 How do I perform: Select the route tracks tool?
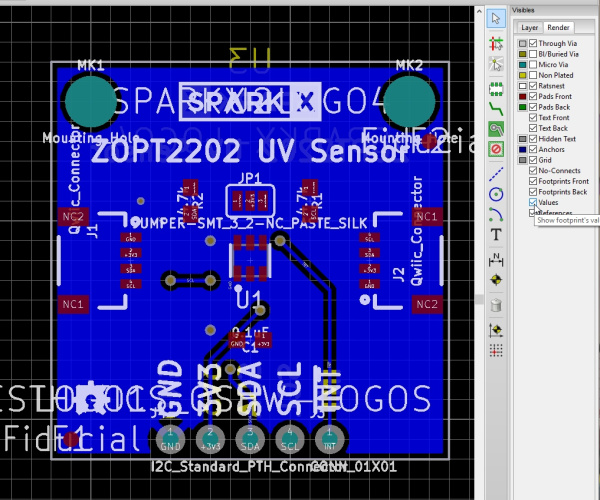point(496,109)
